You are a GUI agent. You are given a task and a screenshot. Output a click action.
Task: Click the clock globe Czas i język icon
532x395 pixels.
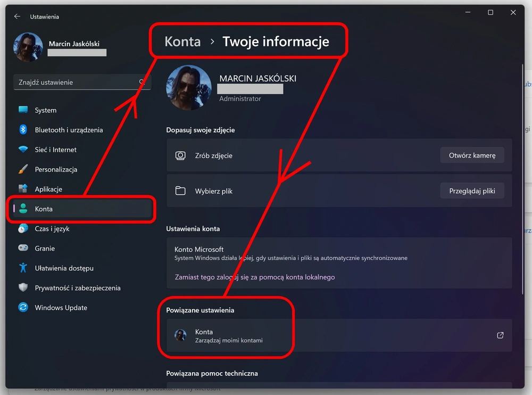pyautogui.click(x=23, y=228)
